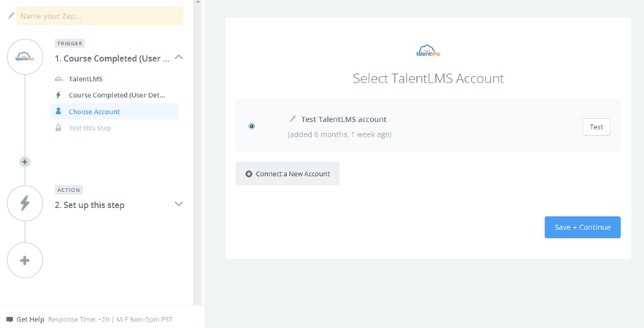Open the '2. Set up this step' title
This screenshot has width=644, height=328.
[x=90, y=205]
